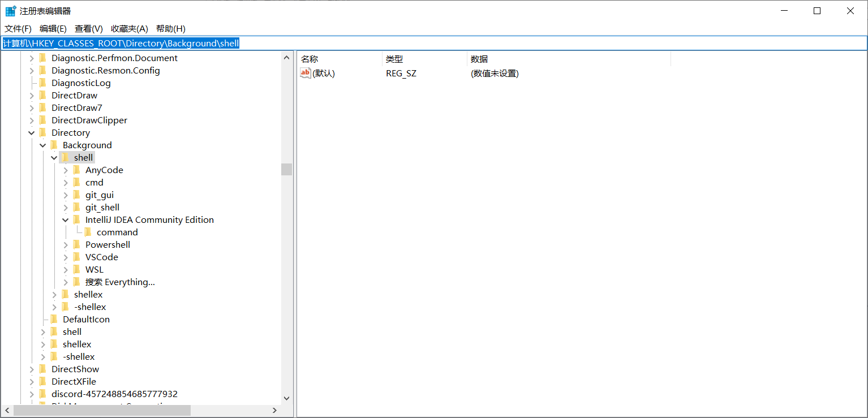Click the AnyCode folder icon
Image resolution: width=868 pixels, height=418 pixels.
[76, 170]
